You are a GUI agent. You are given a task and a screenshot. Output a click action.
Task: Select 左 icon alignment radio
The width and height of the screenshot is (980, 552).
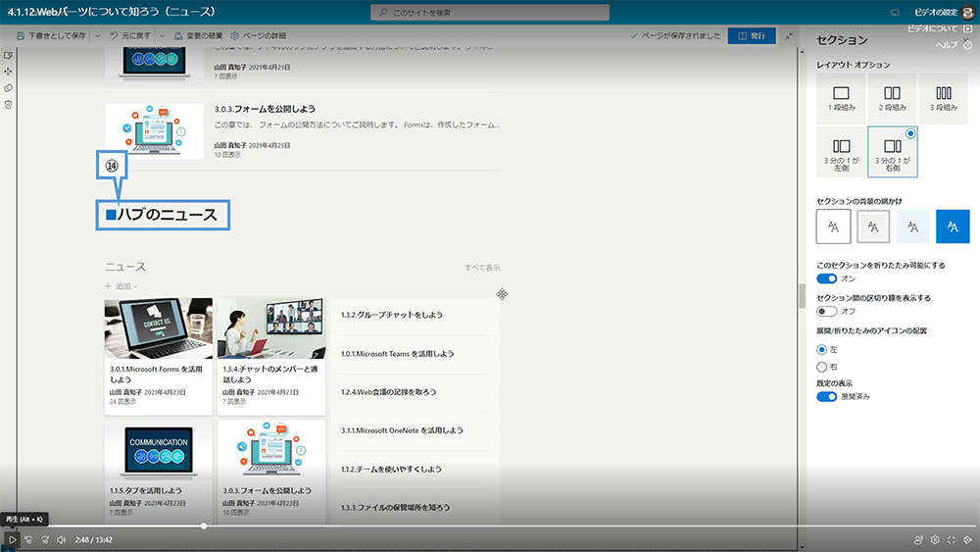pos(822,349)
